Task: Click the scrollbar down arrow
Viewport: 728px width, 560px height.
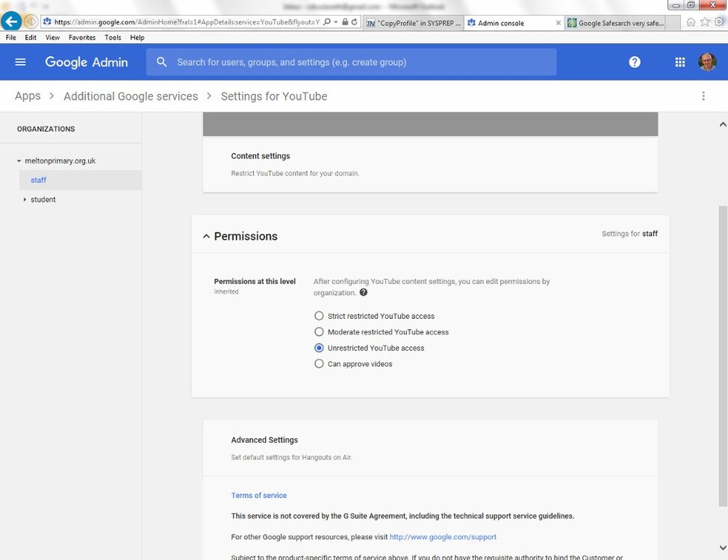Action: pos(723,548)
